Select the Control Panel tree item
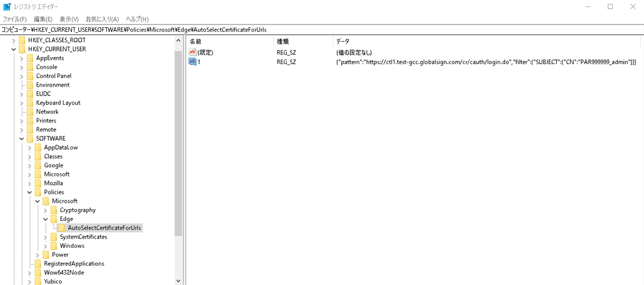The width and height of the screenshot is (644, 285). (54, 76)
